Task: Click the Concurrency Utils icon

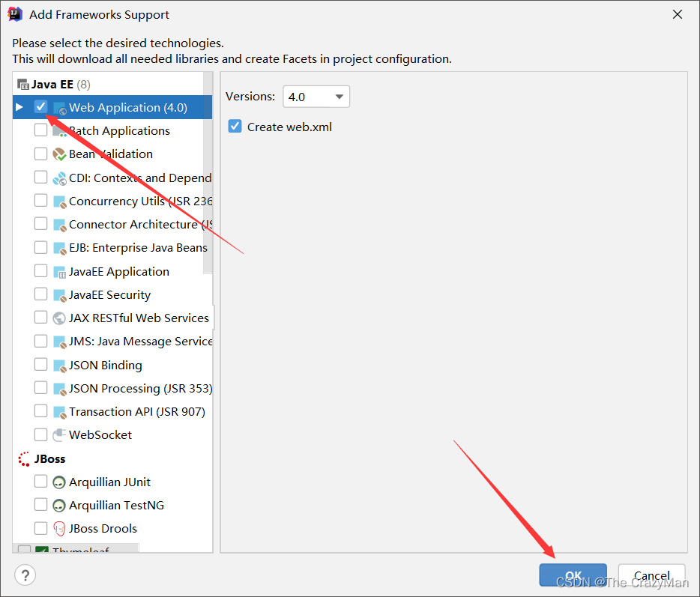Action: pos(59,201)
